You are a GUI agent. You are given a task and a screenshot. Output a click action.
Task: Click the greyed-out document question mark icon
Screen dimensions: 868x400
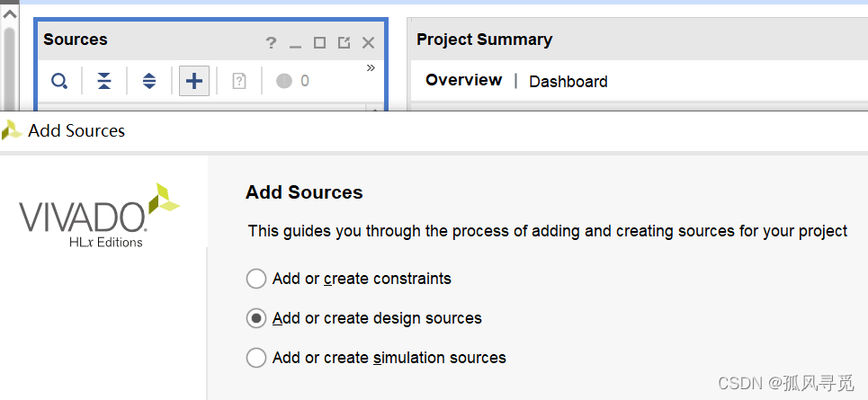click(x=239, y=81)
